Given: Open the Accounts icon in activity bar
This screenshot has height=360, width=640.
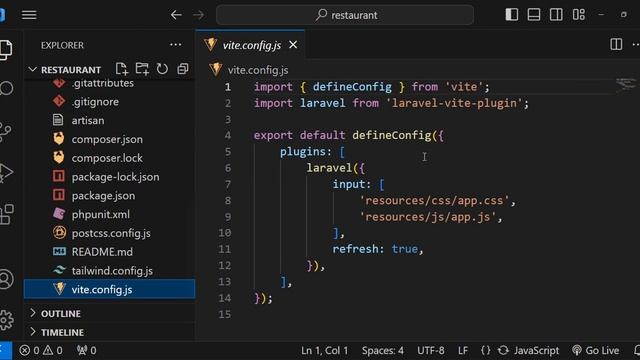Looking at the screenshot, I should pyautogui.click(x=6, y=280).
